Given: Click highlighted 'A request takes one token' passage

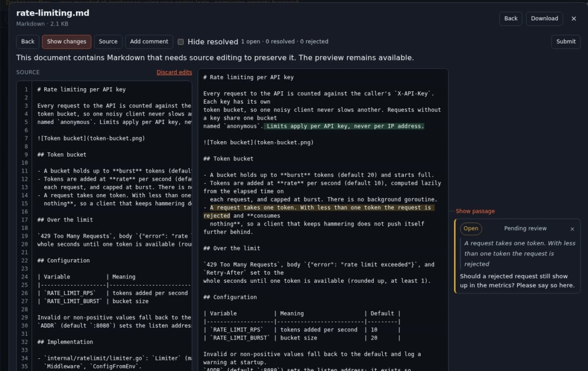Looking at the screenshot, I should [319, 212].
